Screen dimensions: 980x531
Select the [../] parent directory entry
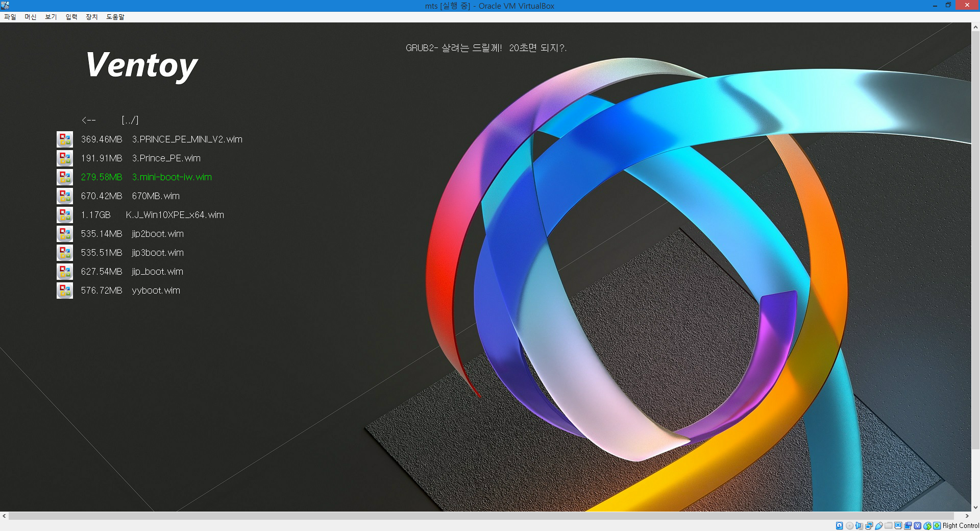pyautogui.click(x=110, y=120)
